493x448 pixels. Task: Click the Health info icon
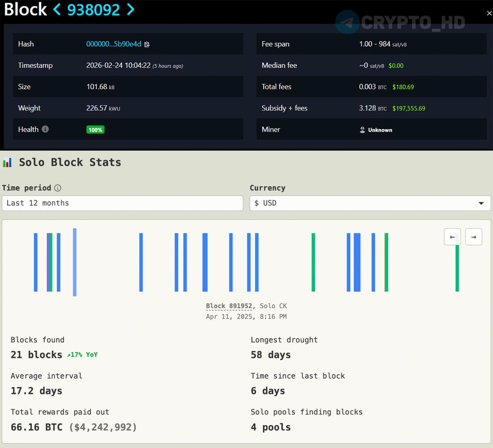(x=45, y=129)
